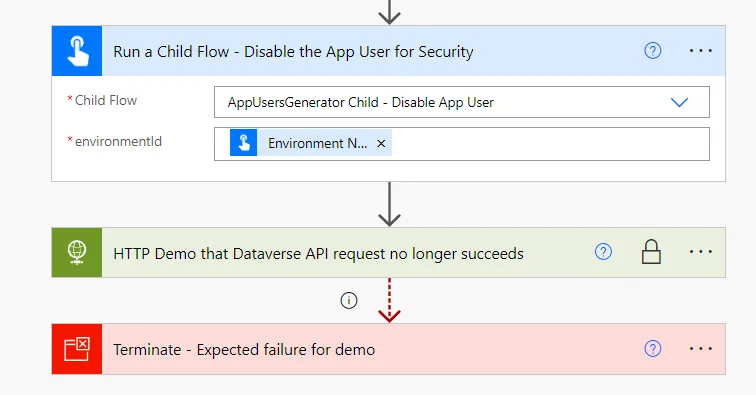Click the Child Flow field label
The image size is (756, 395).
[106, 100]
